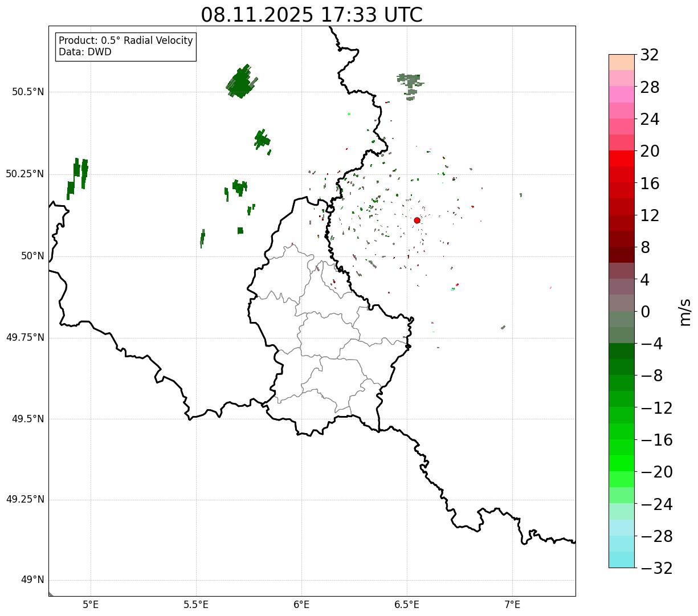The width and height of the screenshot is (698, 616).
Task: Click the colorbar value 20
Action: point(650,151)
